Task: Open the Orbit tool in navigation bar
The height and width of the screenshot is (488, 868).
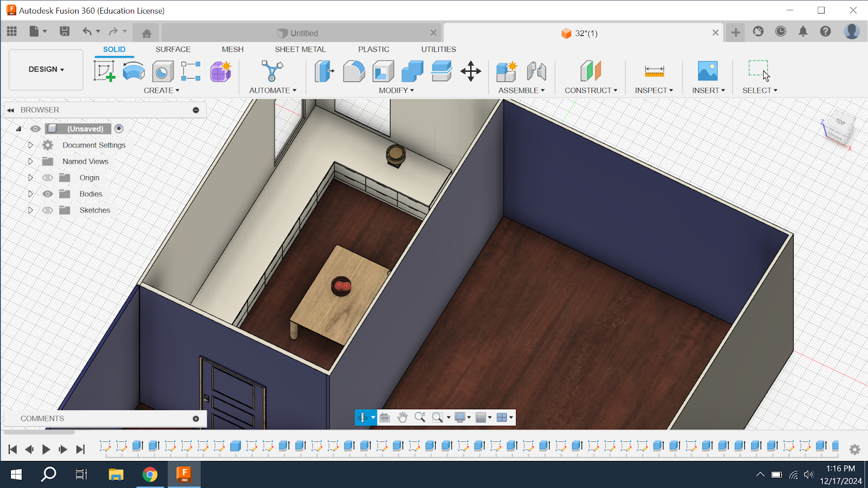Action: pos(362,417)
